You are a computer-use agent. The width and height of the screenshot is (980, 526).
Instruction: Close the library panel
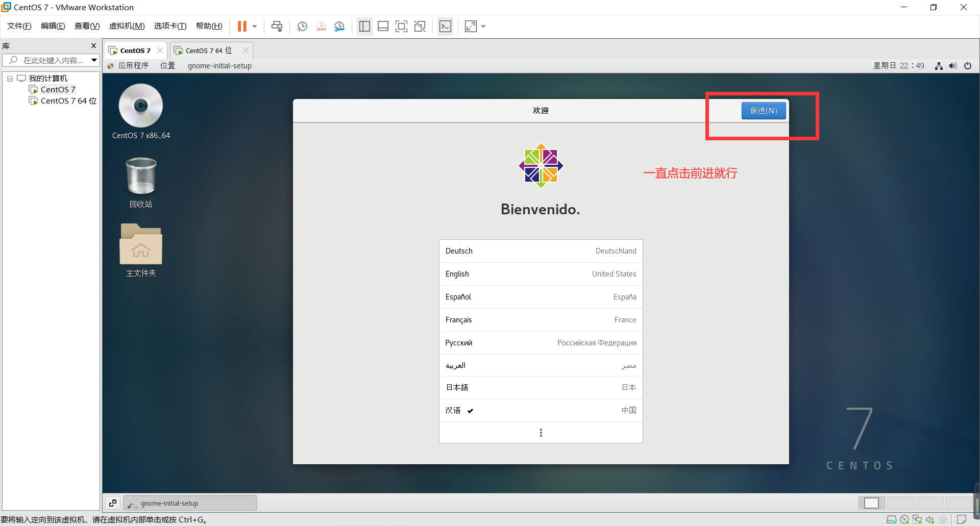93,46
